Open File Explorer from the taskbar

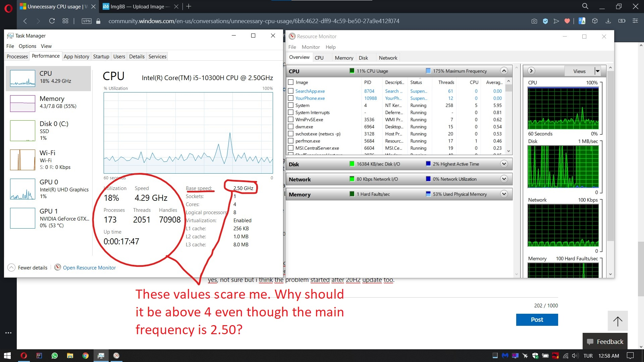tap(70, 356)
